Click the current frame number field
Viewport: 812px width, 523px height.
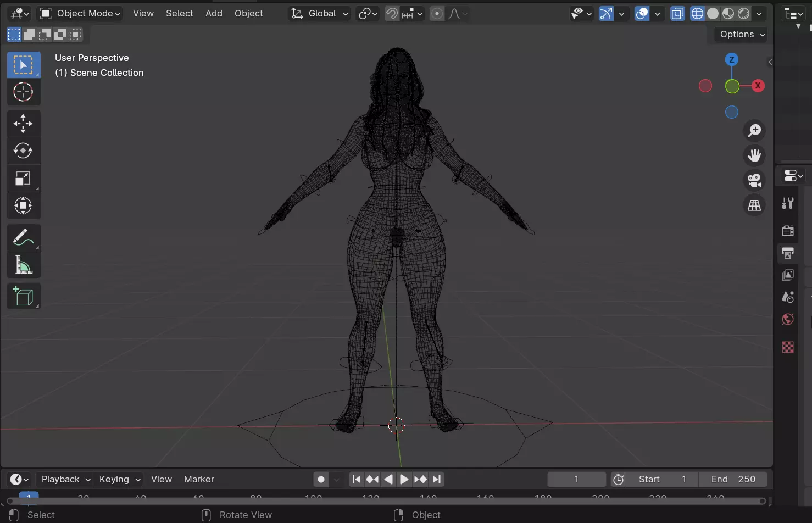[x=576, y=479]
